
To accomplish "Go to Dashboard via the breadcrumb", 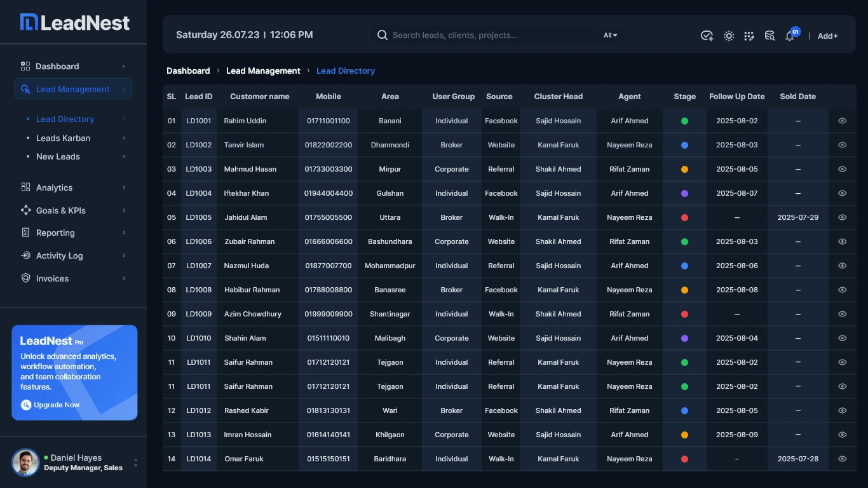I will coord(188,71).
